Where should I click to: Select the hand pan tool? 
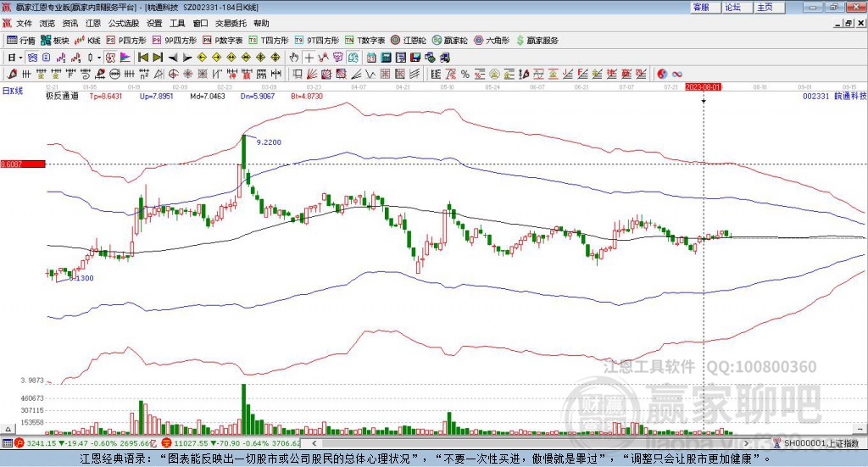click(x=294, y=58)
